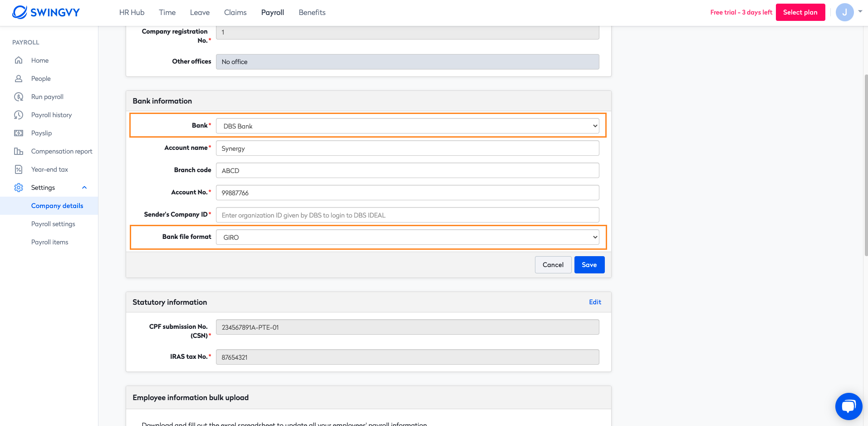Collapse the Settings submenu chevron
The image size is (868, 426).
(x=84, y=187)
